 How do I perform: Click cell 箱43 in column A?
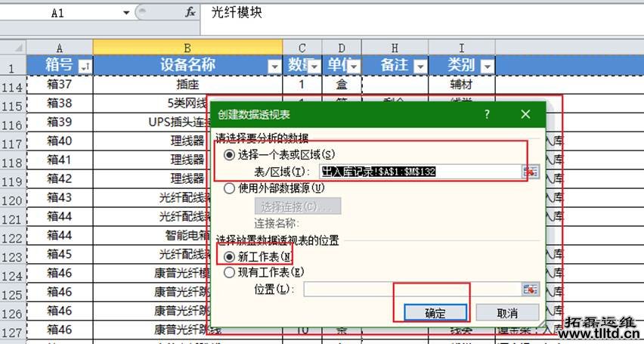coord(60,197)
